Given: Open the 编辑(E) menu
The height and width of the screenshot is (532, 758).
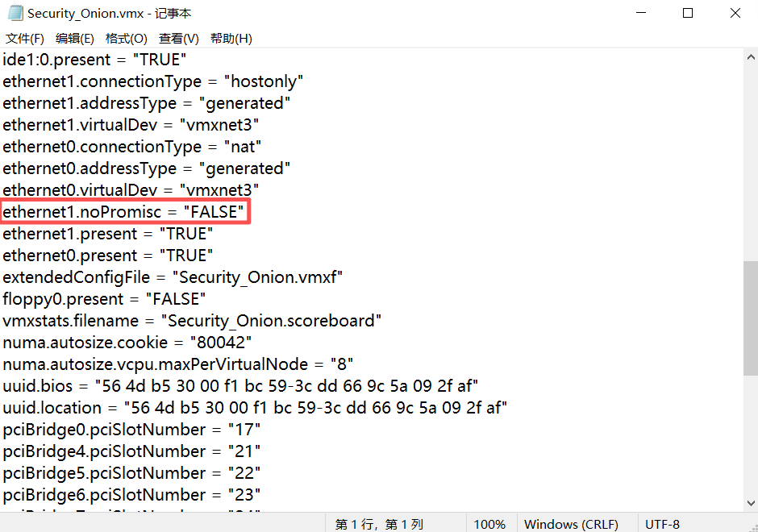Looking at the screenshot, I should tap(75, 39).
